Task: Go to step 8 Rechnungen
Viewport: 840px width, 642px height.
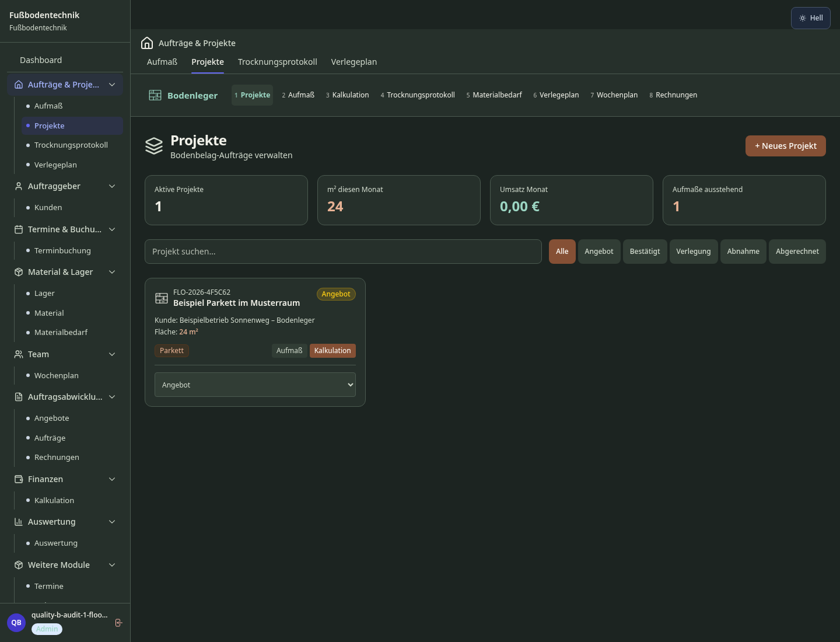Action: [x=673, y=95]
